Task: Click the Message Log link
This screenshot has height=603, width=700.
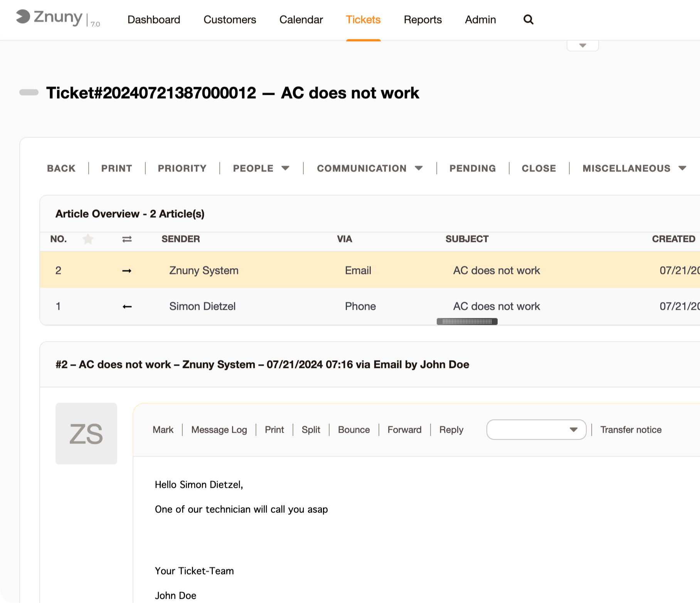Action: coord(219,430)
